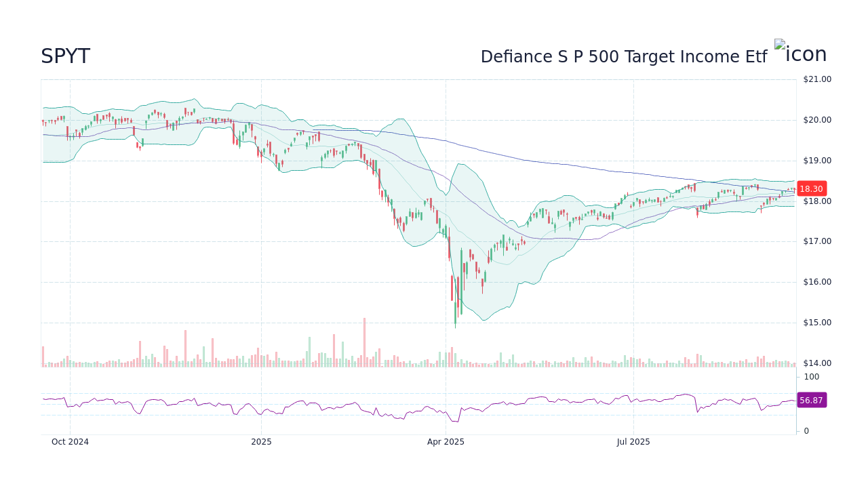Screen dimensions: 868x488
Task: Click the $17.00 price axis label
Action: coord(817,241)
